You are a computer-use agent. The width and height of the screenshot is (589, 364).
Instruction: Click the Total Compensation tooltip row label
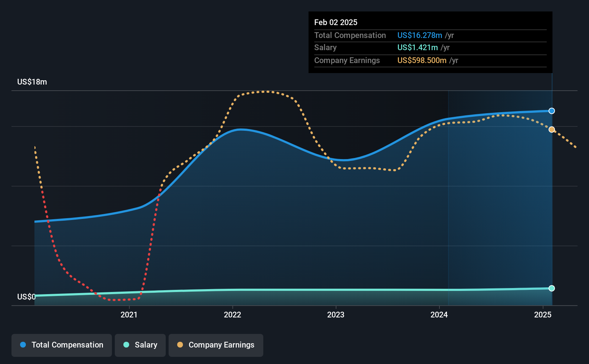[350, 35]
